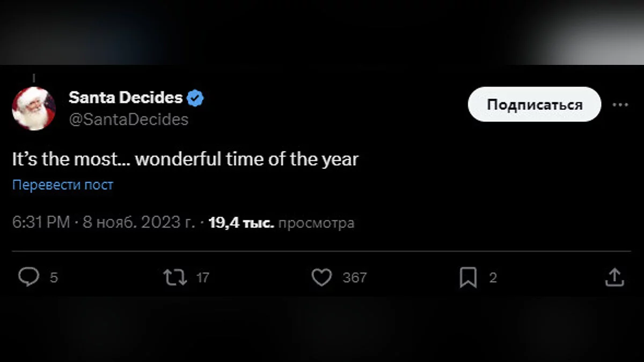Repost the tweet via retweet arrows icon
This screenshot has height=362, width=644.
click(x=175, y=277)
